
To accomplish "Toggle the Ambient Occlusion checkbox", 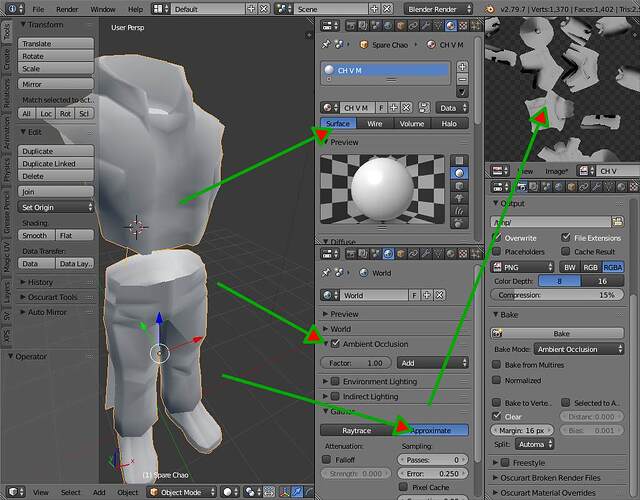I will [335, 344].
